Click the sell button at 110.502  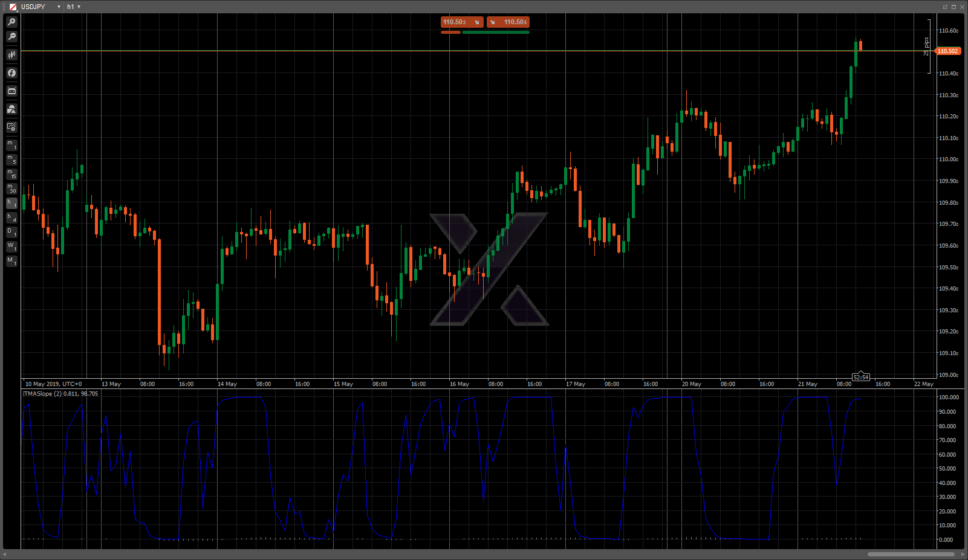[461, 22]
